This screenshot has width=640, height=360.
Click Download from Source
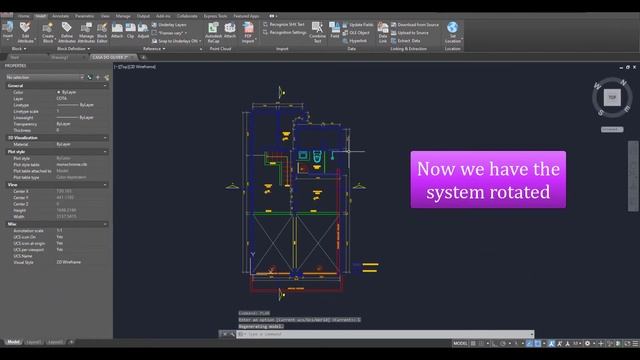pyautogui.click(x=415, y=25)
